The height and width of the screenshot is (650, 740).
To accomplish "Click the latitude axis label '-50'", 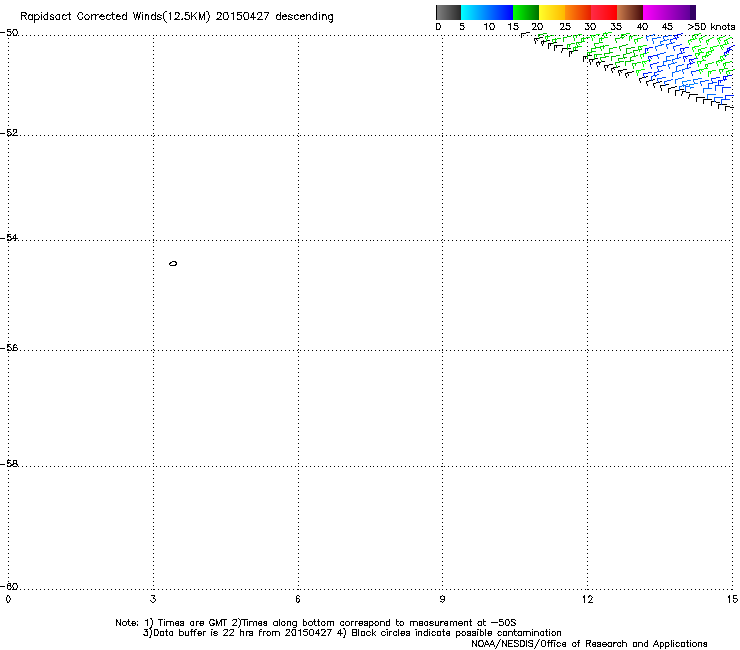I will (x=9, y=33).
